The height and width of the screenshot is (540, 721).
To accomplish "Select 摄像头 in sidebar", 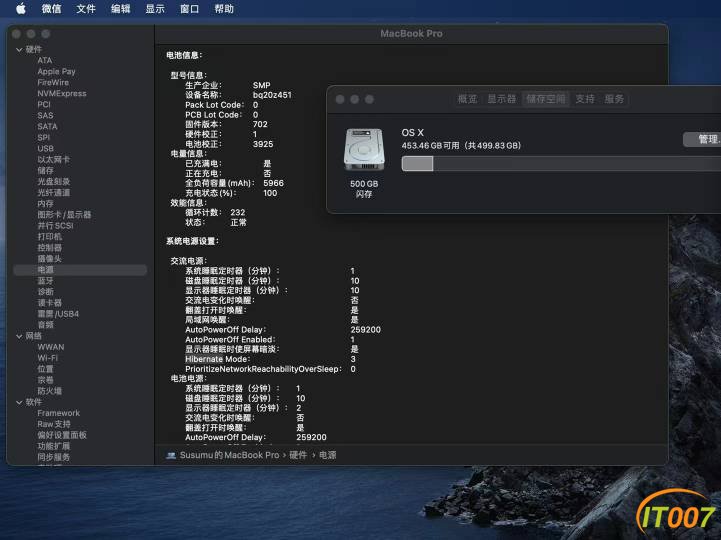I will (49, 259).
